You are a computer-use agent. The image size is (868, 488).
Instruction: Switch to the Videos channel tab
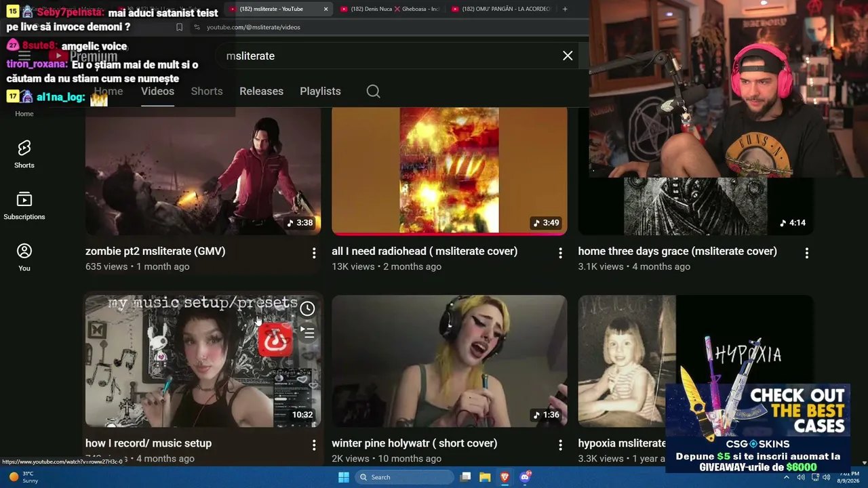pyautogui.click(x=157, y=91)
